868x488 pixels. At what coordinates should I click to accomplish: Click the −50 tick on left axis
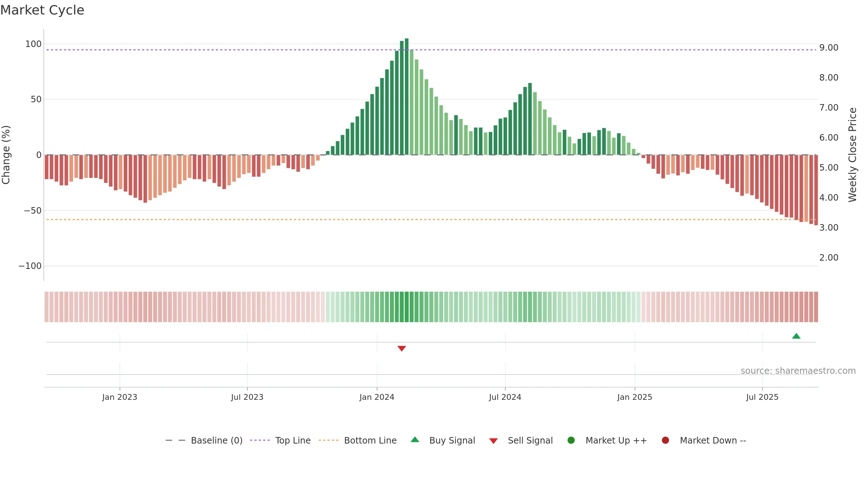tap(33, 210)
